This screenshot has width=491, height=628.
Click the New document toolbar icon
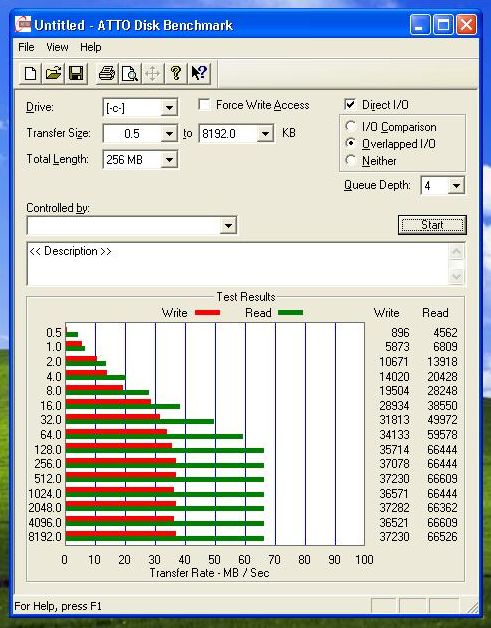(30, 73)
